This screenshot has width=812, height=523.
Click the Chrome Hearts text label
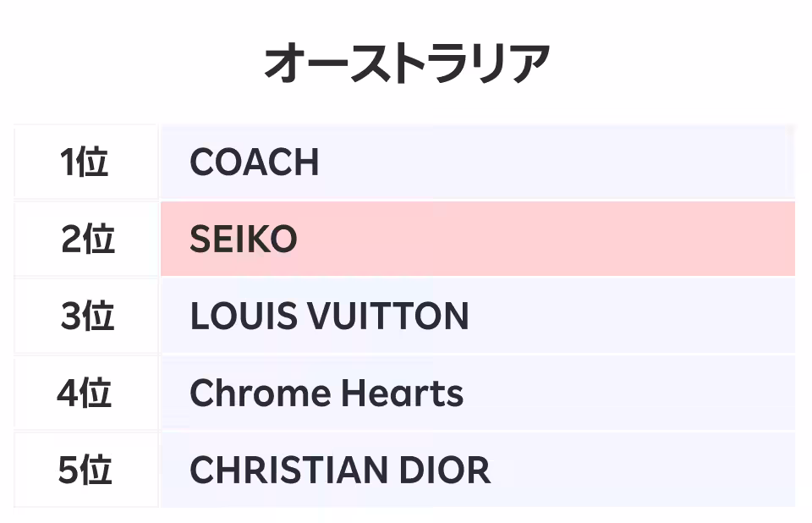(326, 394)
